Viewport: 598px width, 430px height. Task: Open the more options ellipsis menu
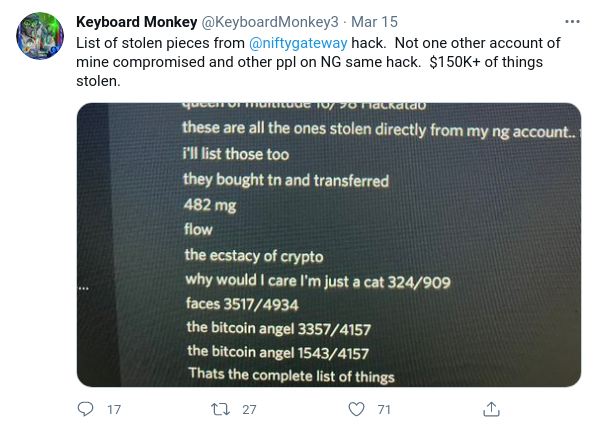click(x=572, y=22)
